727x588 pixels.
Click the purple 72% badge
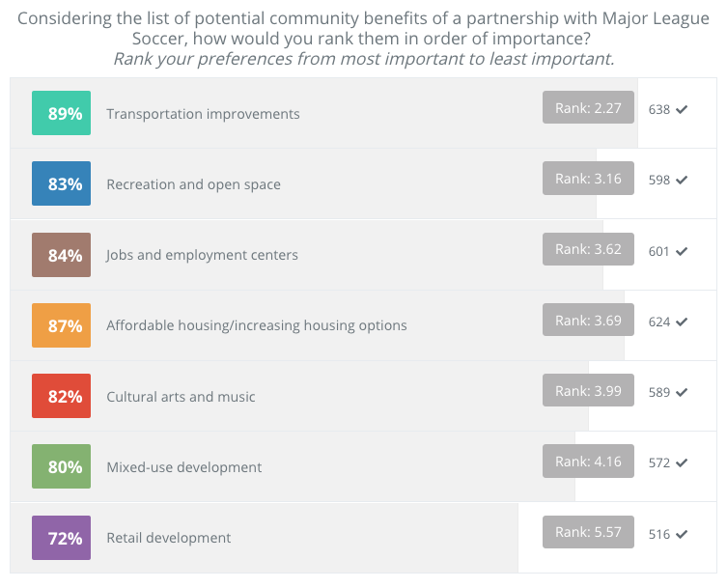(61, 538)
